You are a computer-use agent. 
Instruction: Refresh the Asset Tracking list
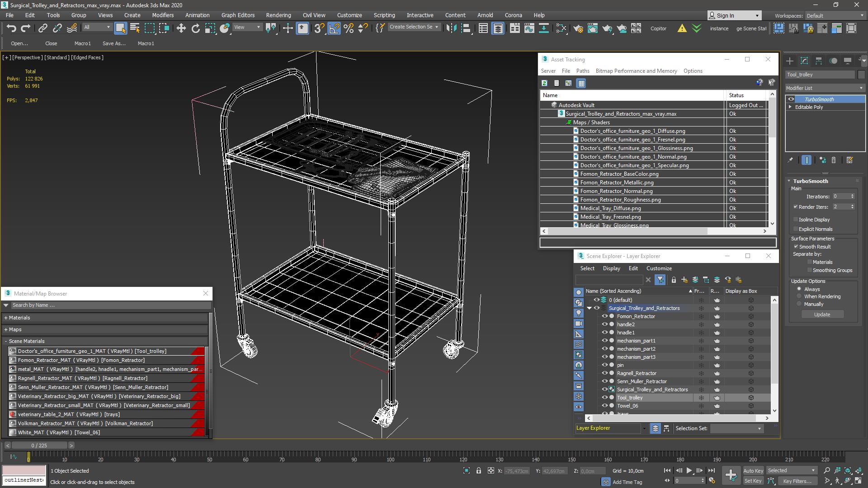[x=544, y=83]
